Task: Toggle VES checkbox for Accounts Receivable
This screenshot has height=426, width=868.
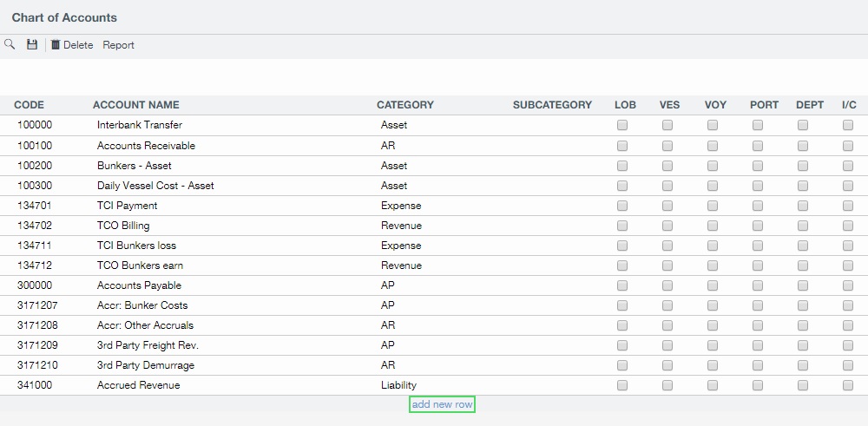Action: click(x=667, y=146)
